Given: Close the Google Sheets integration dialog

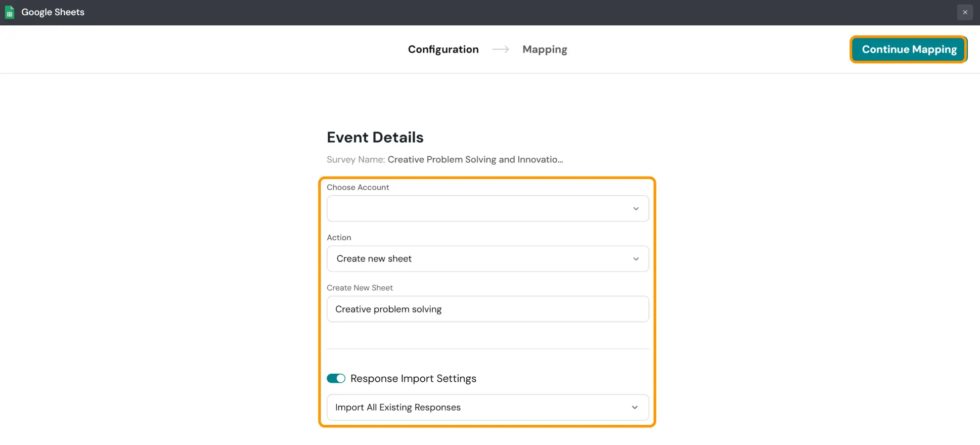Looking at the screenshot, I should 965,12.
